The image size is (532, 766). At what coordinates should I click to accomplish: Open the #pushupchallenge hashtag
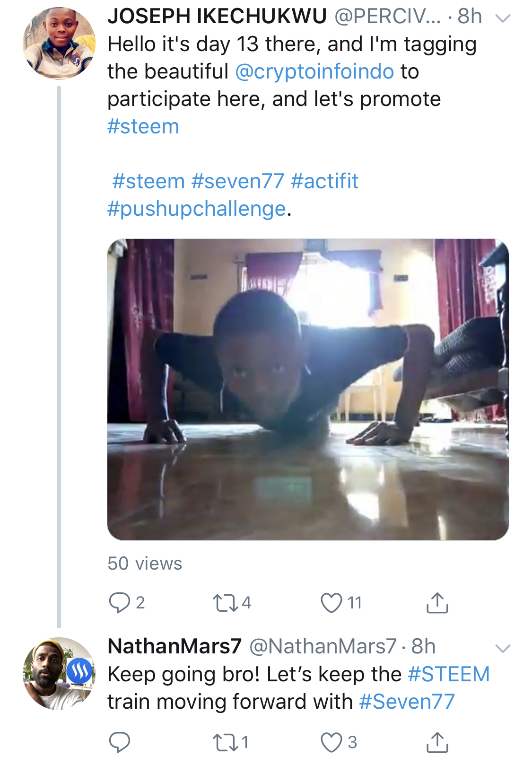pyautogui.click(x=197, y=209)
